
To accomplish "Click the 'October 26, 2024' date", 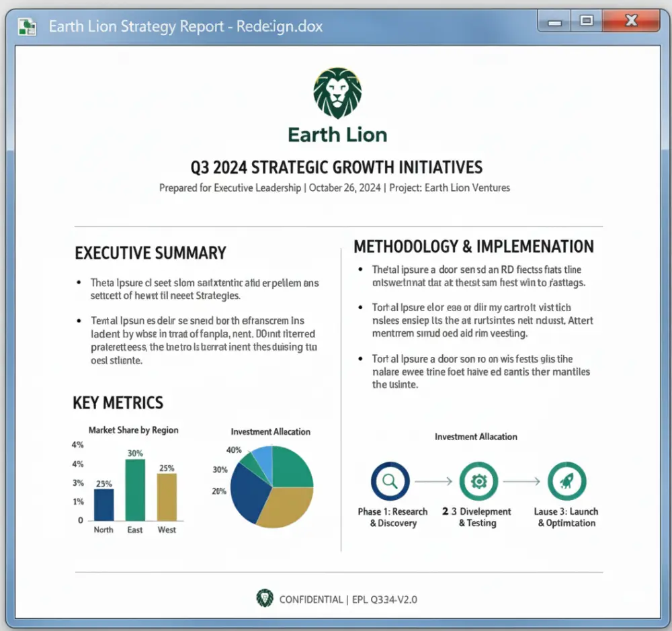I will pyautogui.click(x=345, y=187).
